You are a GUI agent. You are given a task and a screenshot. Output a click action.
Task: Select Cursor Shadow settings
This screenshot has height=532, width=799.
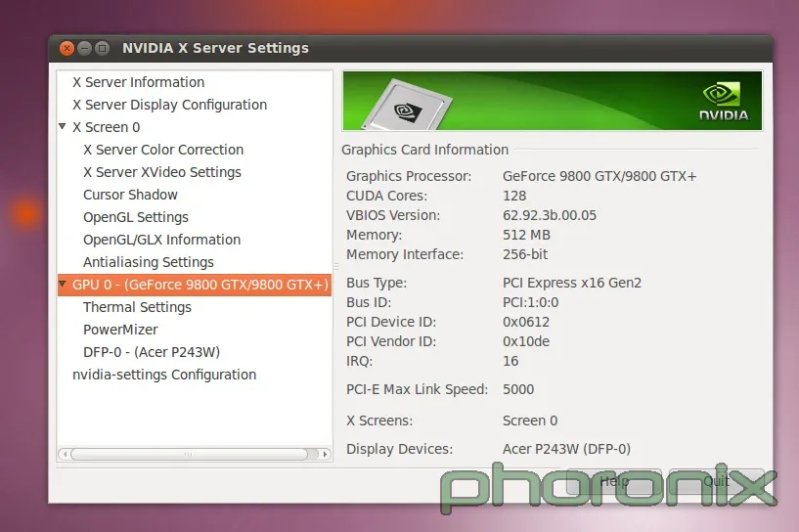(x=130, y=195)
